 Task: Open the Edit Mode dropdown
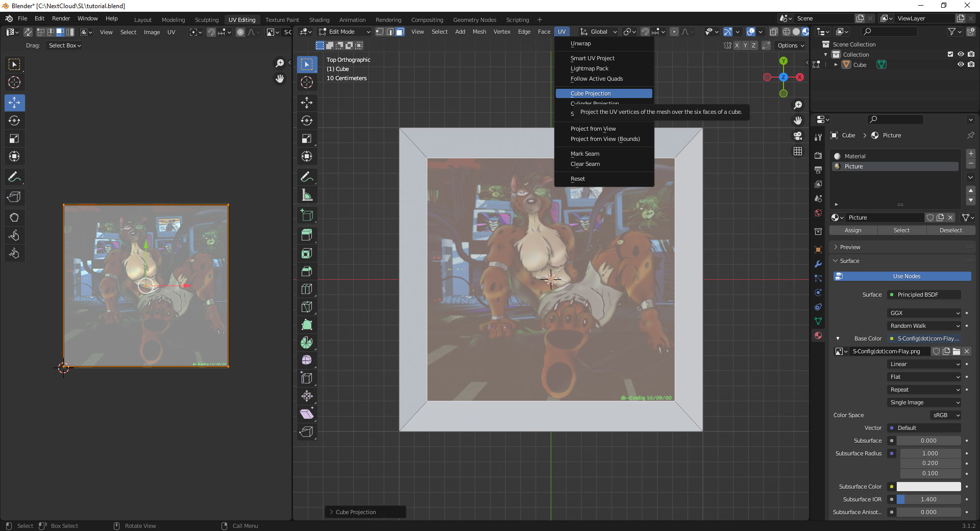click(x=345, y=32)
